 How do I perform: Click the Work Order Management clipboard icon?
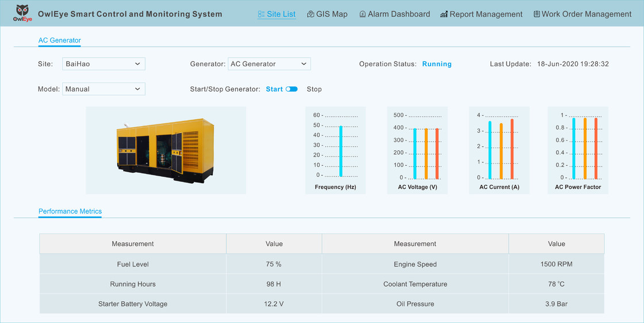point(536,14)
